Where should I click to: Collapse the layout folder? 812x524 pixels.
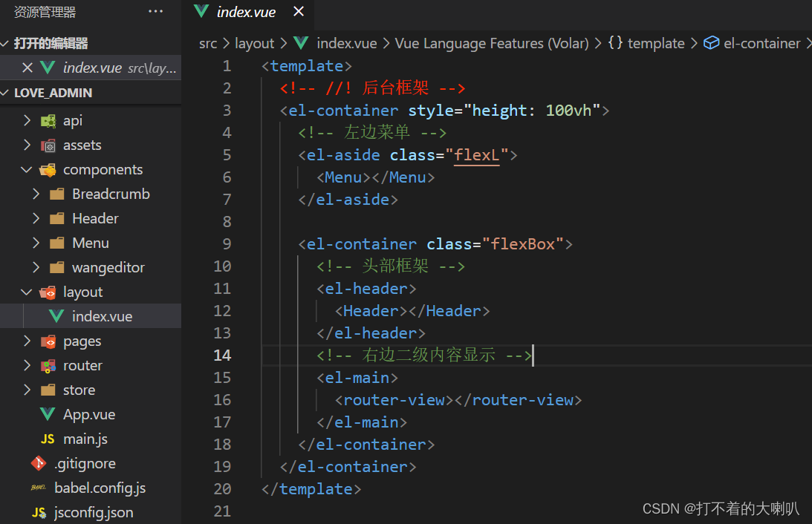pyautogui.click(x=26, y=292)
